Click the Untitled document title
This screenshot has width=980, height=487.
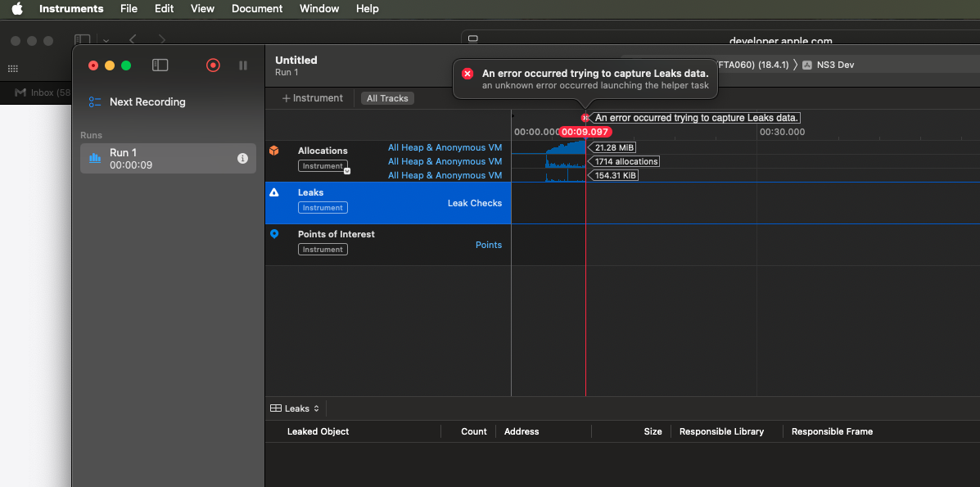pos(296,60)
